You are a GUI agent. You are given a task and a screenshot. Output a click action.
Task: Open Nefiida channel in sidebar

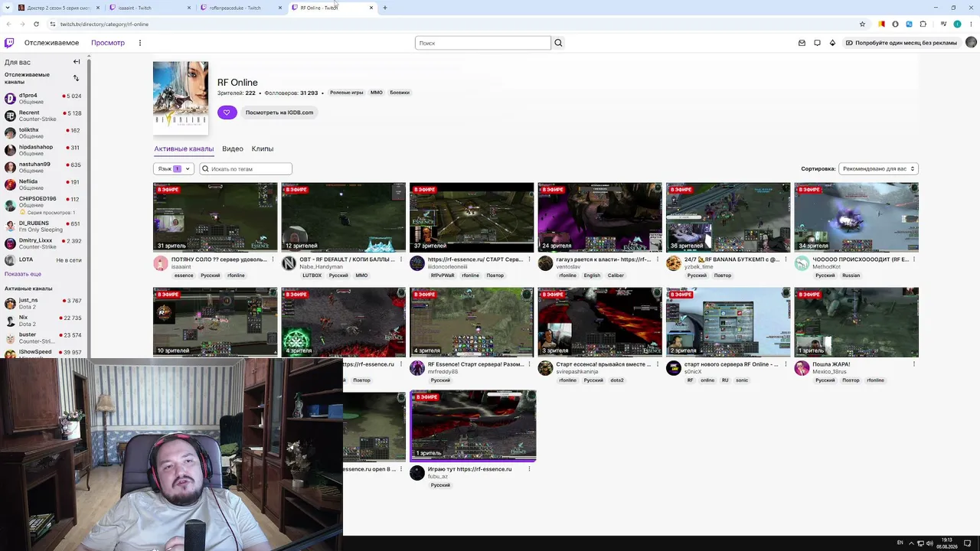pyautogui.click(x=44, y=184)
